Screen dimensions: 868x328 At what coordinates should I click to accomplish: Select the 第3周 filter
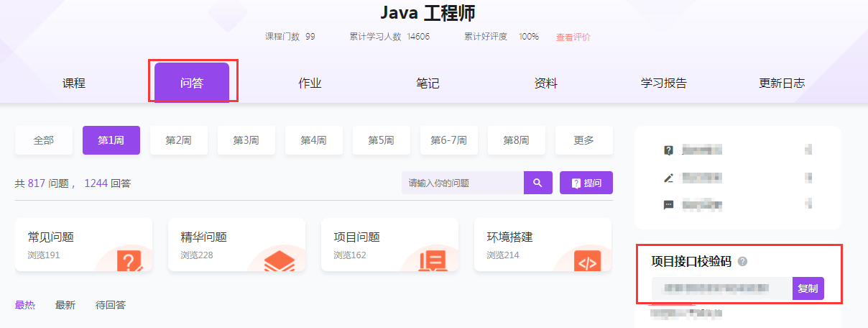246,140
